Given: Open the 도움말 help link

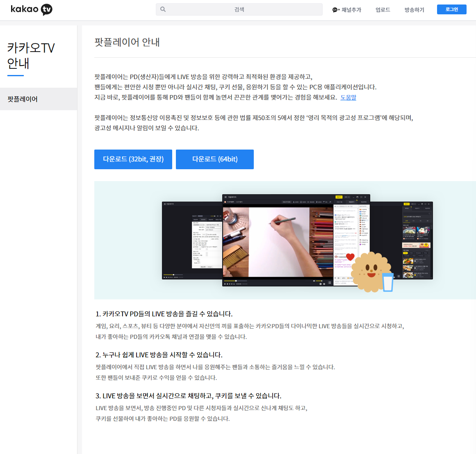Looking at the screenshot, I should [x=348, y=98].
